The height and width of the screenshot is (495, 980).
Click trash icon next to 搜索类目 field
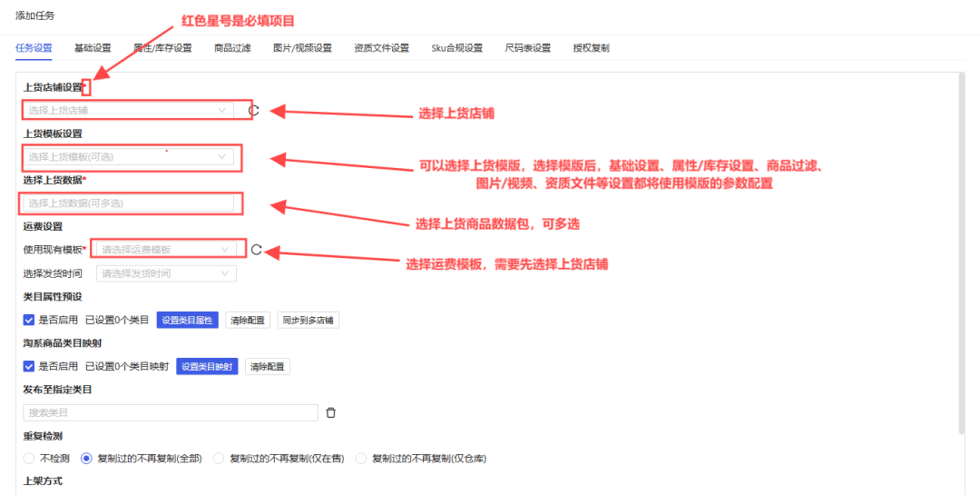click(331, 412)
